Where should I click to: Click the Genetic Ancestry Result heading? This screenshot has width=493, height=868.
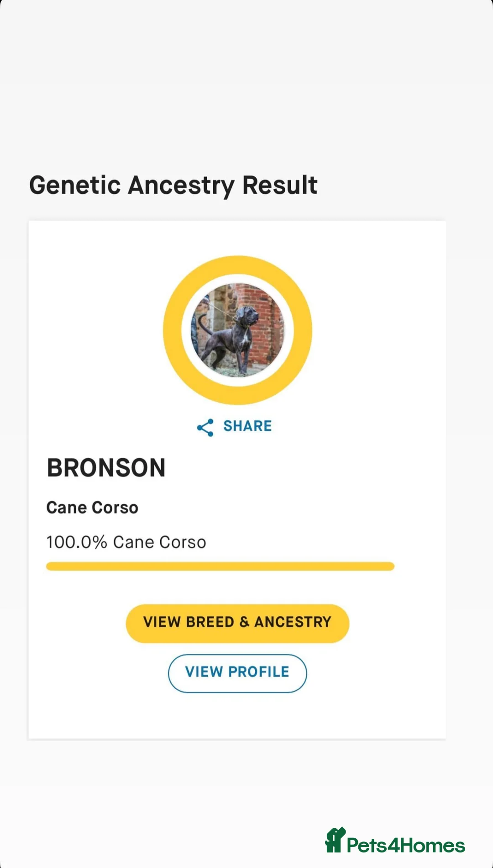173,185
